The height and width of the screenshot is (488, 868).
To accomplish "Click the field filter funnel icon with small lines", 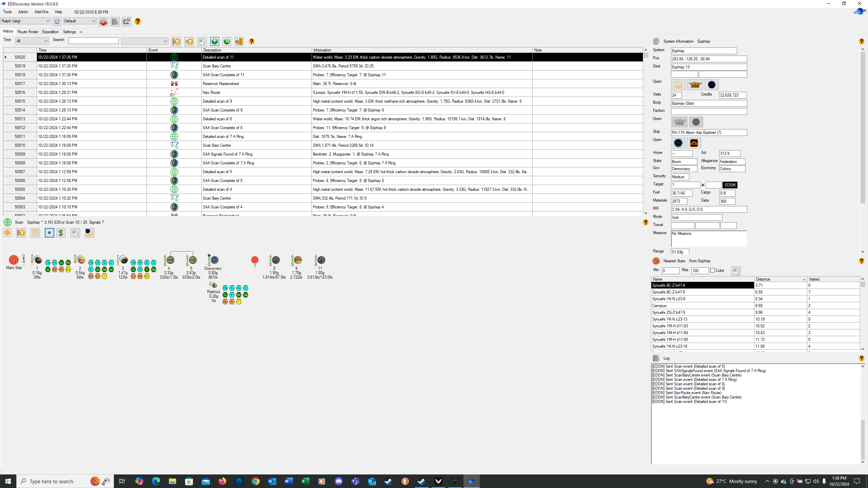I will click(189, 41).
